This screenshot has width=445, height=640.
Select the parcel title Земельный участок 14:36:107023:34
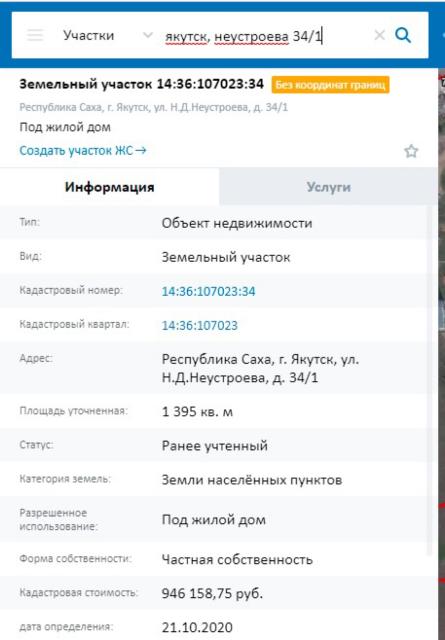click(x=141, y=84)
